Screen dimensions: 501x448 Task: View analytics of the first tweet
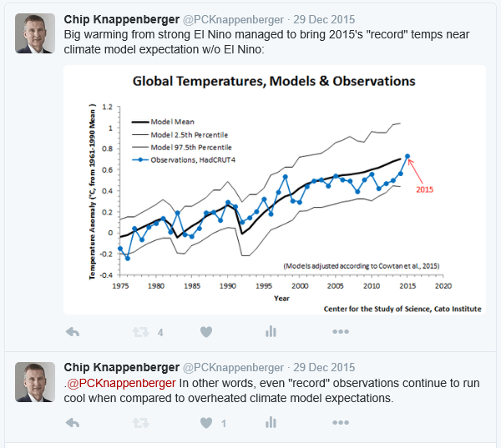pos(271,332)
